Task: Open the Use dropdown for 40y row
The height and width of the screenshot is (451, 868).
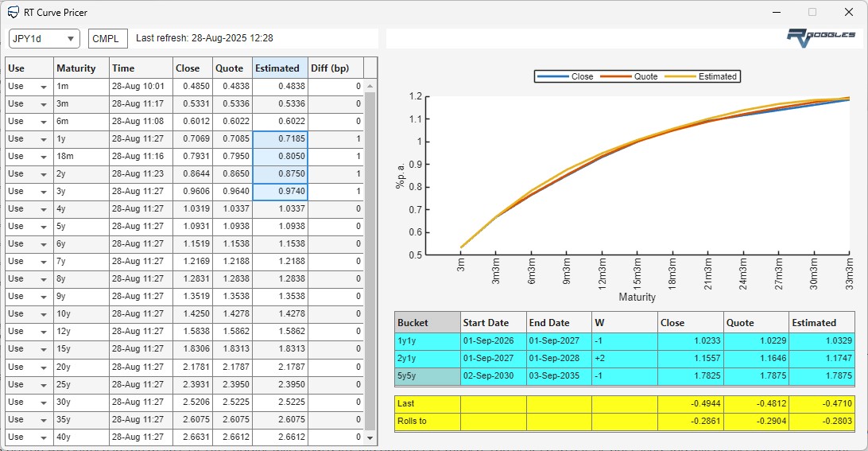Action: (43, 437)
